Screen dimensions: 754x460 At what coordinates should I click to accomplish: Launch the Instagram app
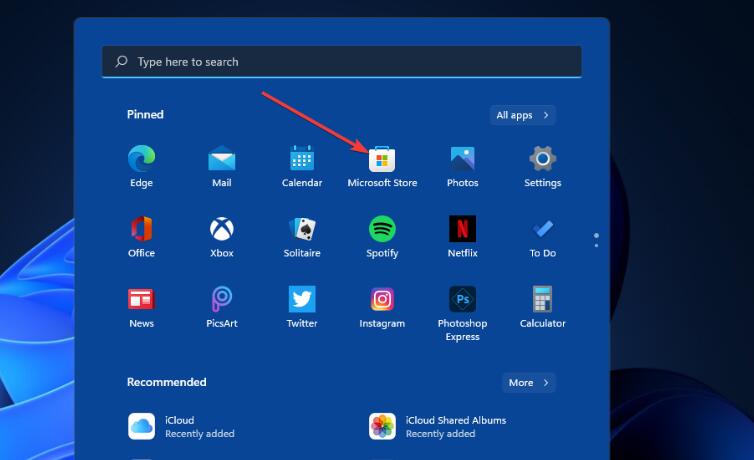(x=382, y=307)
